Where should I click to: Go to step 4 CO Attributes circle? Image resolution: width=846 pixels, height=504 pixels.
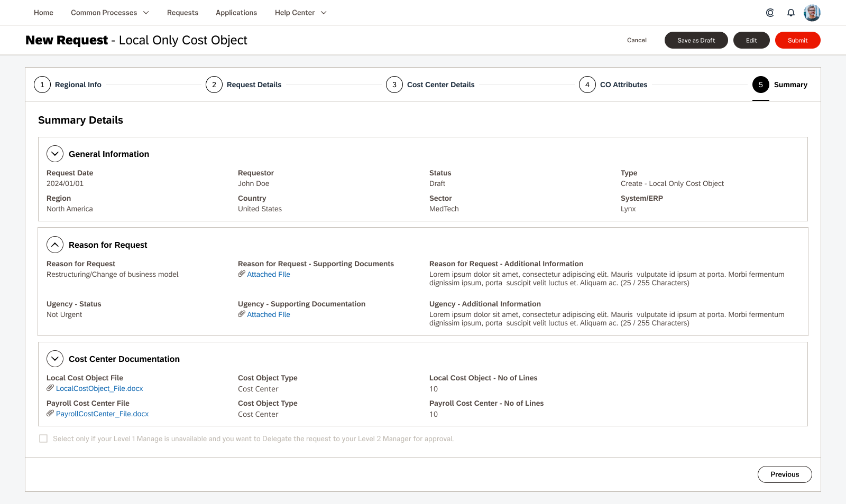pyautogui.click(x=587, y=85)
